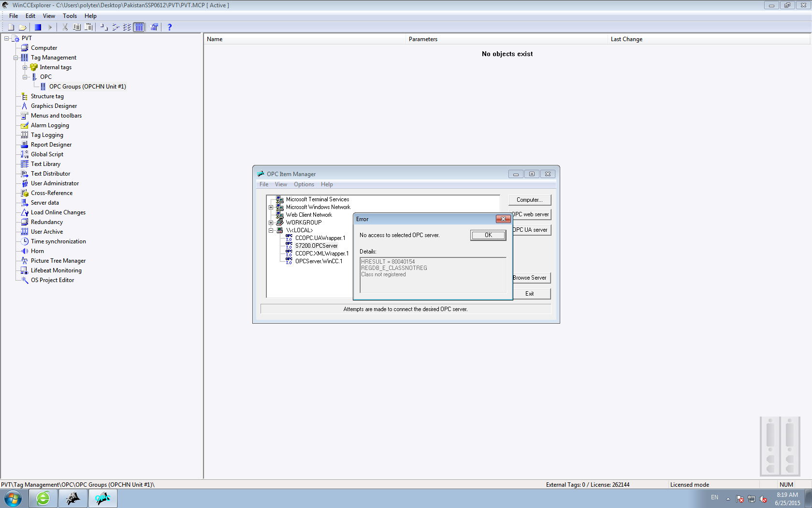This screenshot has width=812, height=508.
Task: Click the User Administrator icon in tree
Action: pyautogui.click(x=25, y=183)
